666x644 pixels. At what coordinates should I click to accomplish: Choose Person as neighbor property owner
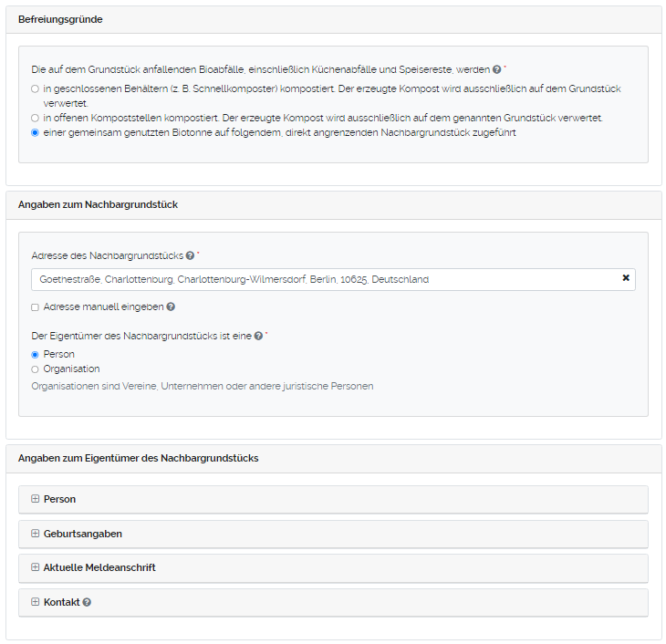35,354
